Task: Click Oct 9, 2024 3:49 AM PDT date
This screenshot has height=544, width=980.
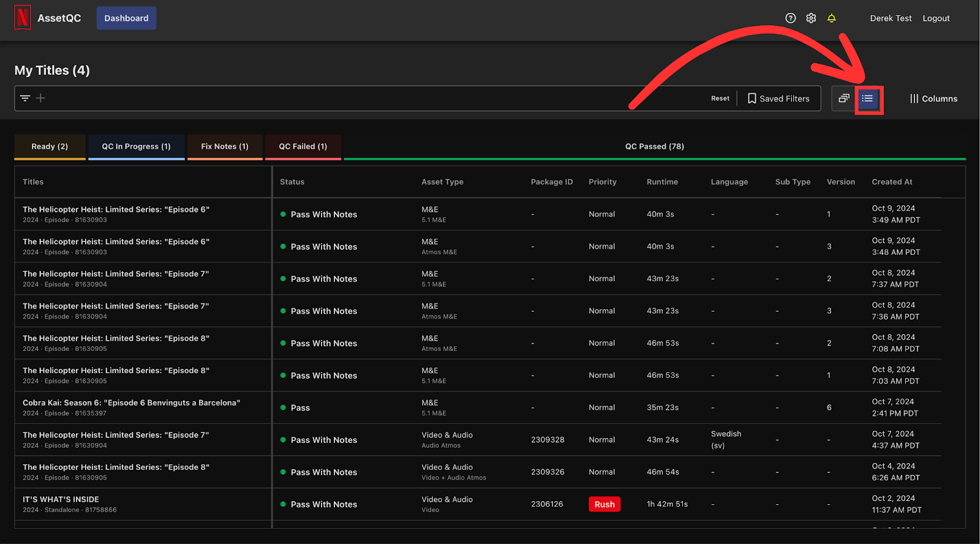Action: tap(895, 214)
